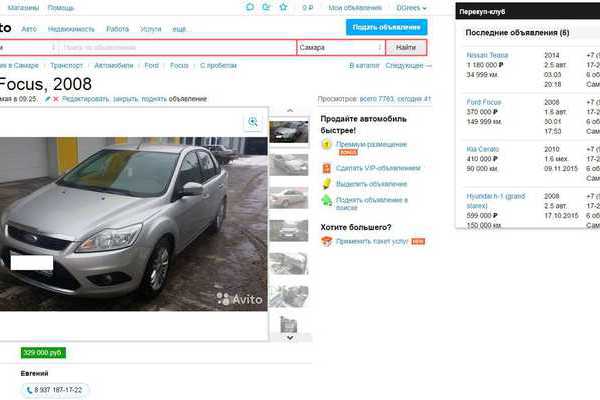Show next thumbnails with the down chevron

(290, 338)
